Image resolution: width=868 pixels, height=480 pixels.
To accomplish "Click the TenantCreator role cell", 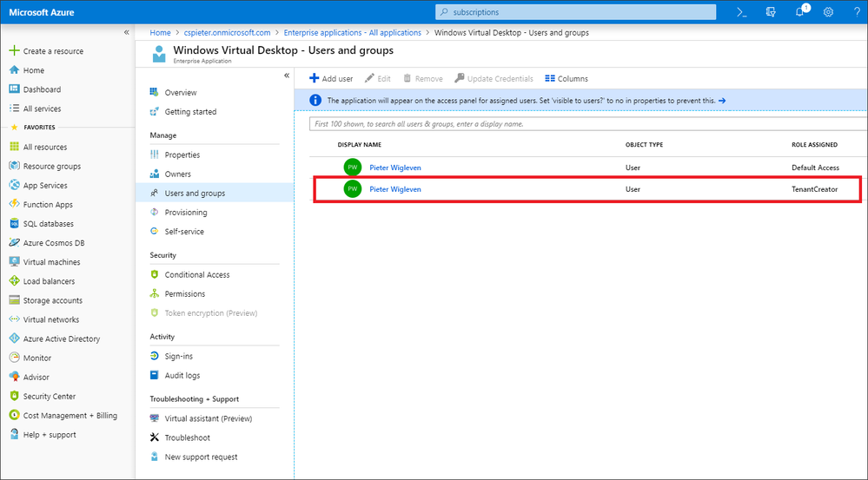I will 814,189.
